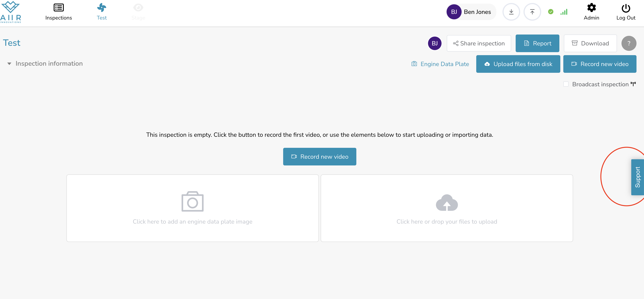Collapse the Inspection information section
The width and height of the screenshot is (644, 299).
(x=9, y=64)
